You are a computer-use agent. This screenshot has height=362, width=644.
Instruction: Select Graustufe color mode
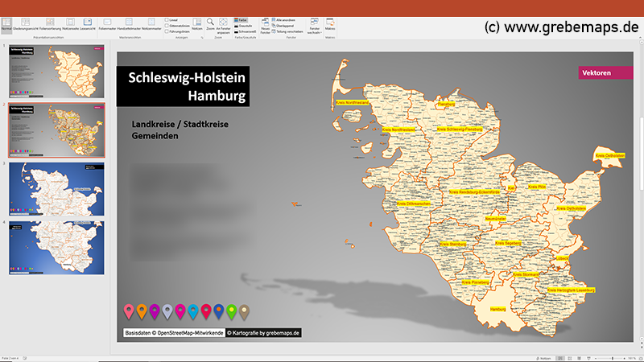[x=242, y=25]
